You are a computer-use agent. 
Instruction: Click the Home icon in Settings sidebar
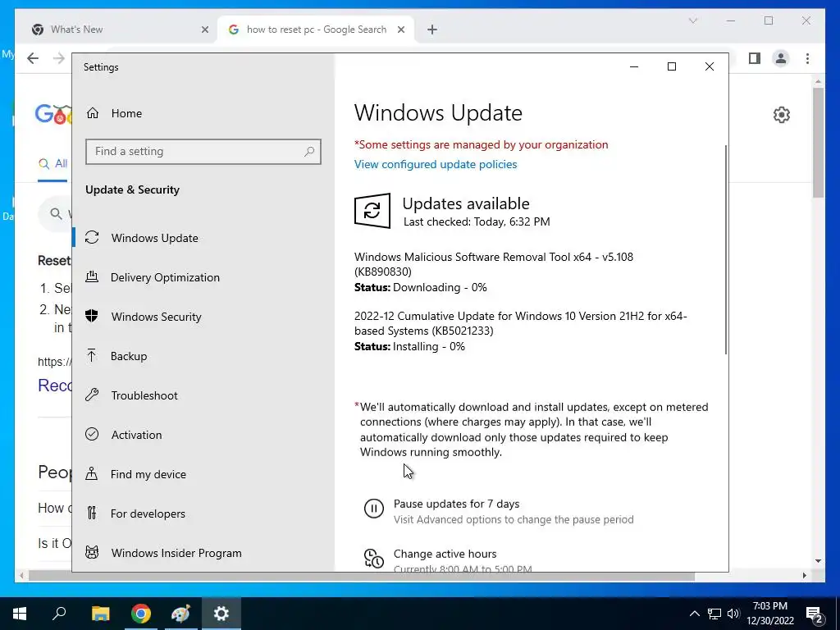tap(93, 113)
